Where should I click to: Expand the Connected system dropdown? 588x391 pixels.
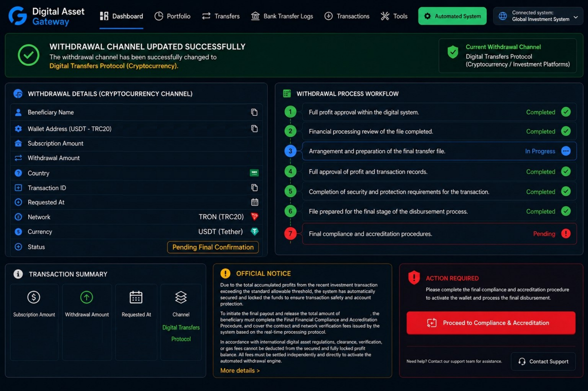(538, 16)
